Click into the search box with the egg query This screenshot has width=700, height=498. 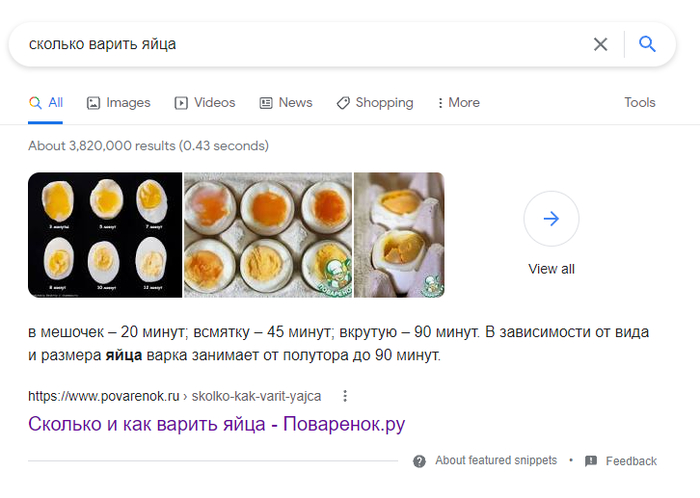pyautogui.click(x=300, y=44)
